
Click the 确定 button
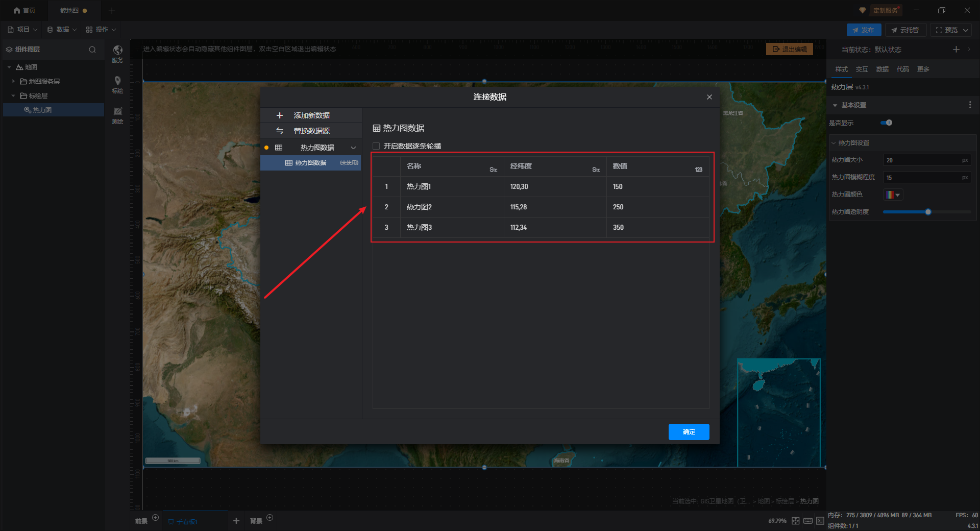pos(689,432)
